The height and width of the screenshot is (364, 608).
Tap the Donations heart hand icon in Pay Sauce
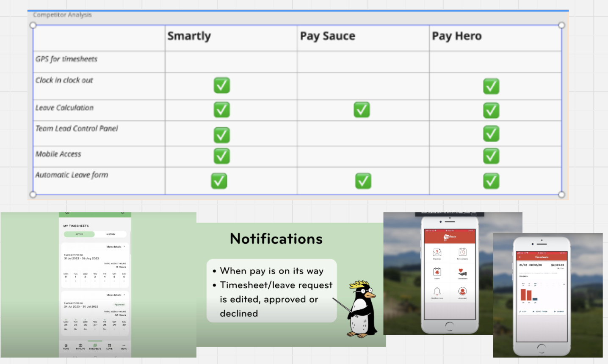pos(462,272)
